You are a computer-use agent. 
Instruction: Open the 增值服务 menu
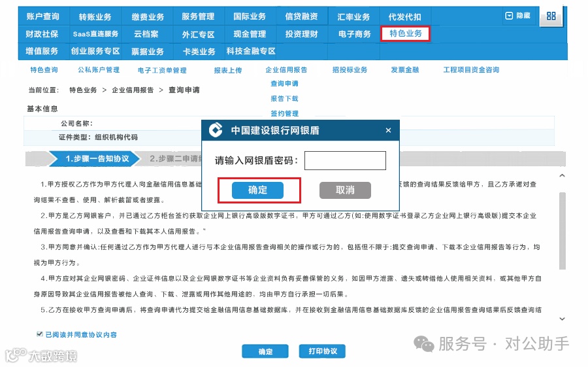[42, 51]
